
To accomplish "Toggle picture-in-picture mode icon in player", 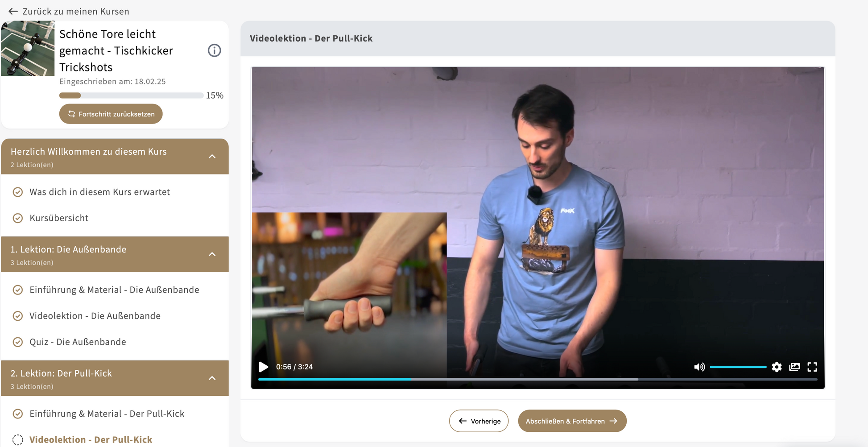I will click(x=794, y=367).
